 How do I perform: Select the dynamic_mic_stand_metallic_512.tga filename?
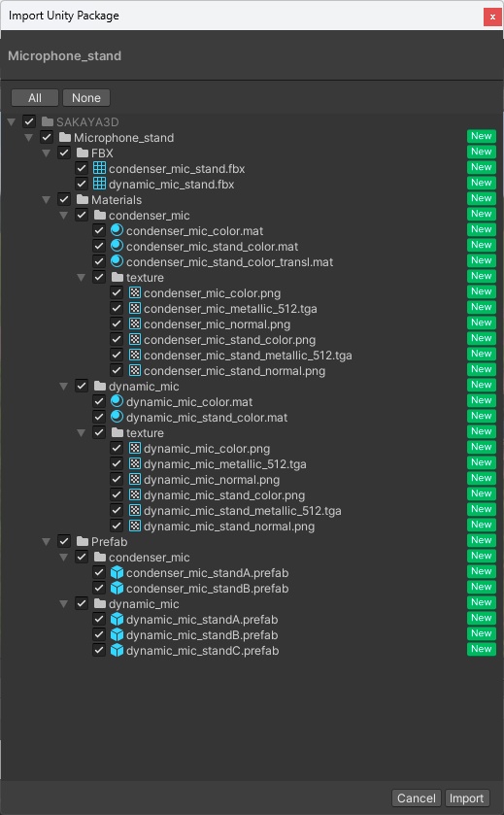243,511
